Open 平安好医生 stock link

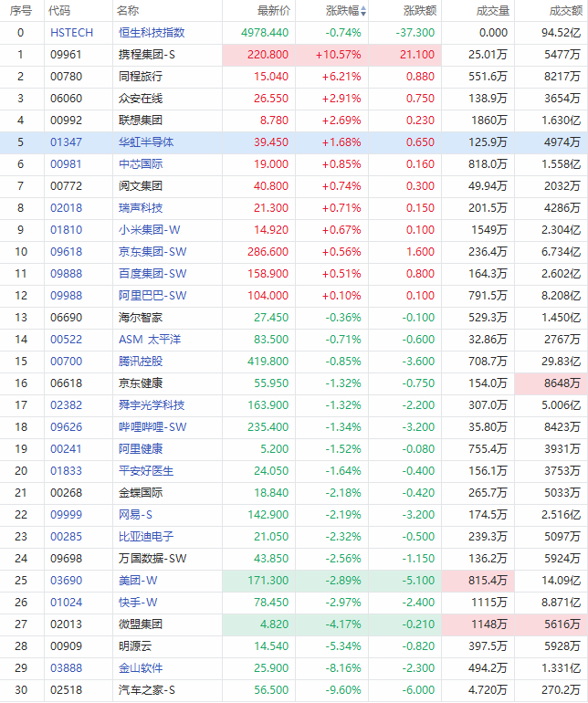(x=146, y=471)
